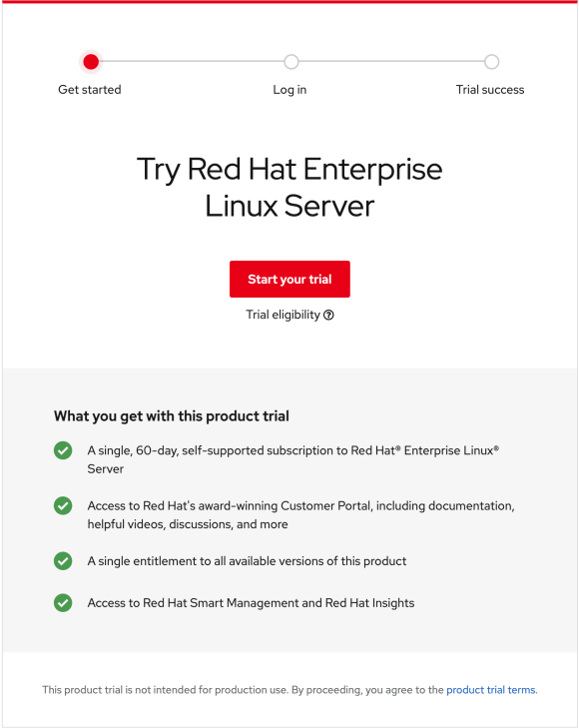Select the Log in step circle
The width and height of the screenshot is (579, 728).
pos(291,62)
